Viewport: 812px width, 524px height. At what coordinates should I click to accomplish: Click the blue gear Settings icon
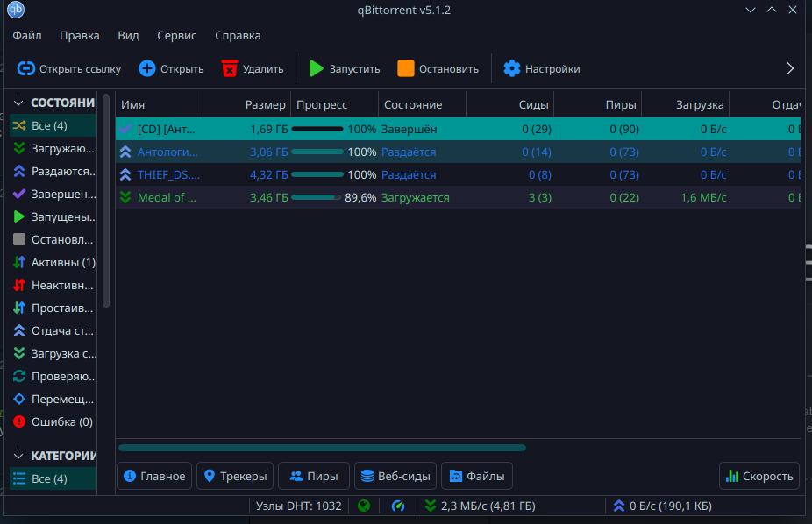(x=511, y=69)
